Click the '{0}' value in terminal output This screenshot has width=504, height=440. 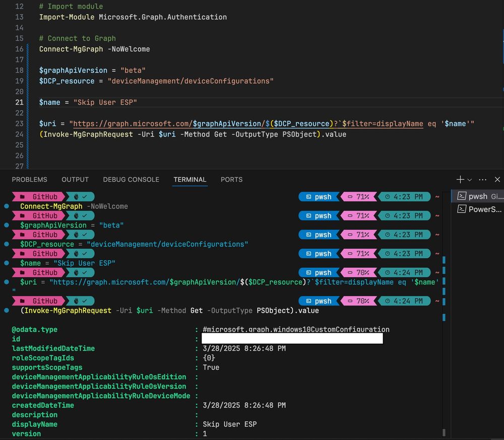(209, 358)
